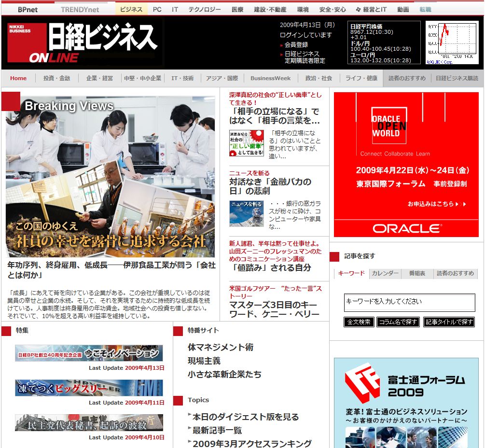Select the 読者のおすすめ search tab
The height and width of the screenshot is (448, 485).
click(455, 273)
